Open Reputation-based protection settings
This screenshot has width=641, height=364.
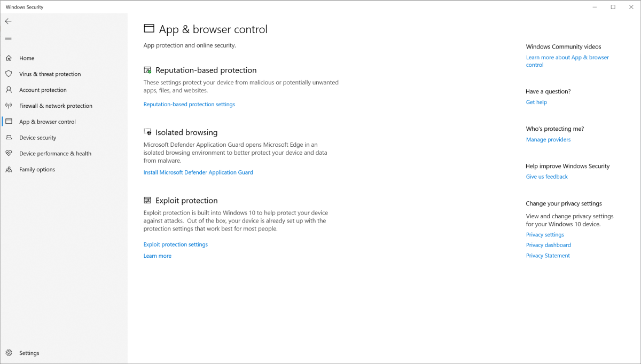pyautogui.click(x=189, y=104)
